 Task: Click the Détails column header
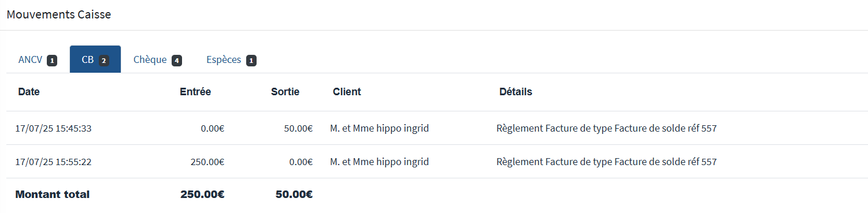515,92
